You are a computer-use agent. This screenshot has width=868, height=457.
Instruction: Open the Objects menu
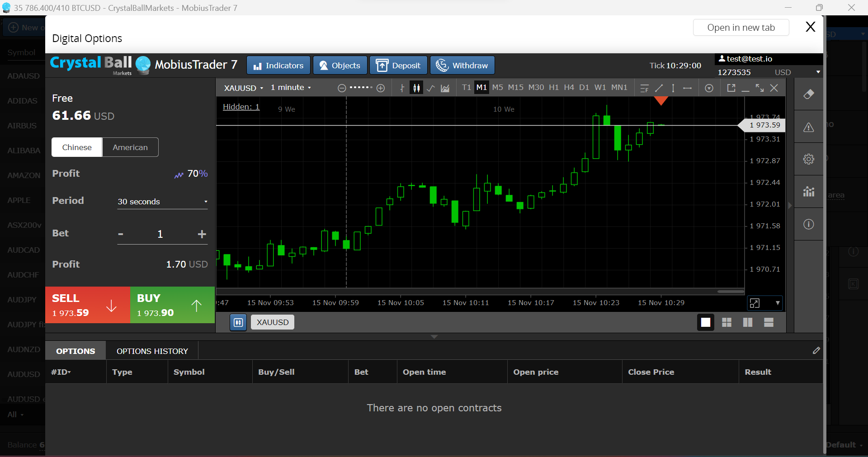340,66
